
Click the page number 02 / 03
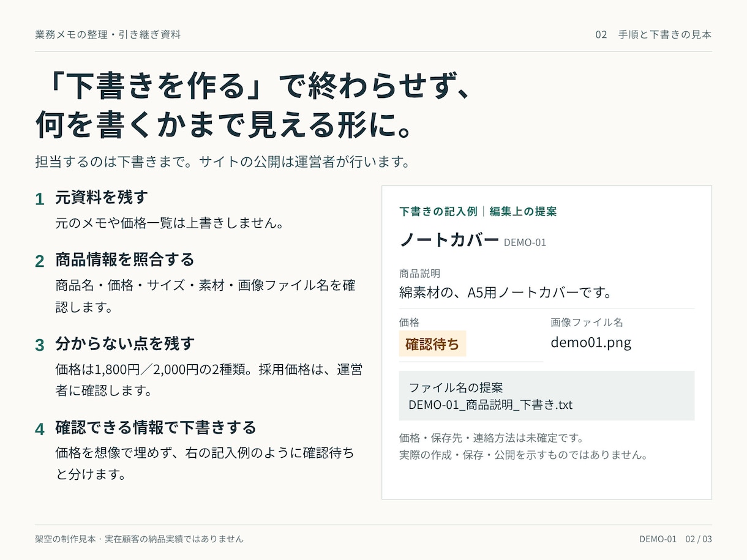point(699,539)
